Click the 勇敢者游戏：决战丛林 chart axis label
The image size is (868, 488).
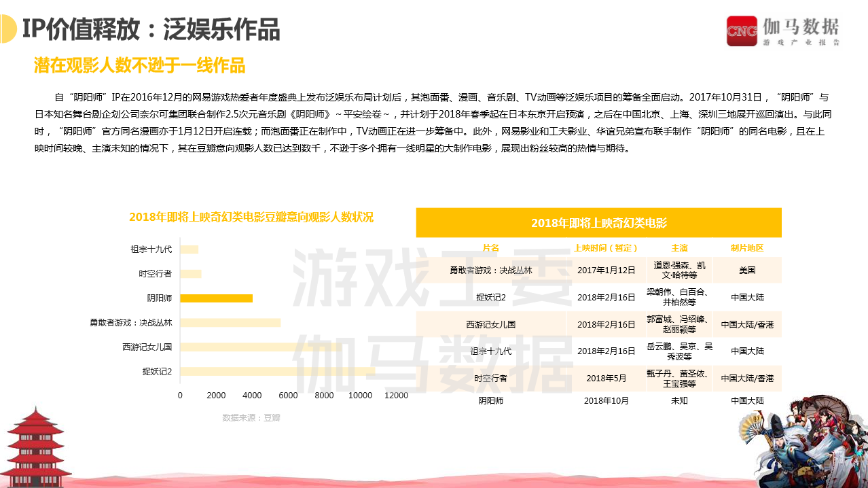pos(131,323)
